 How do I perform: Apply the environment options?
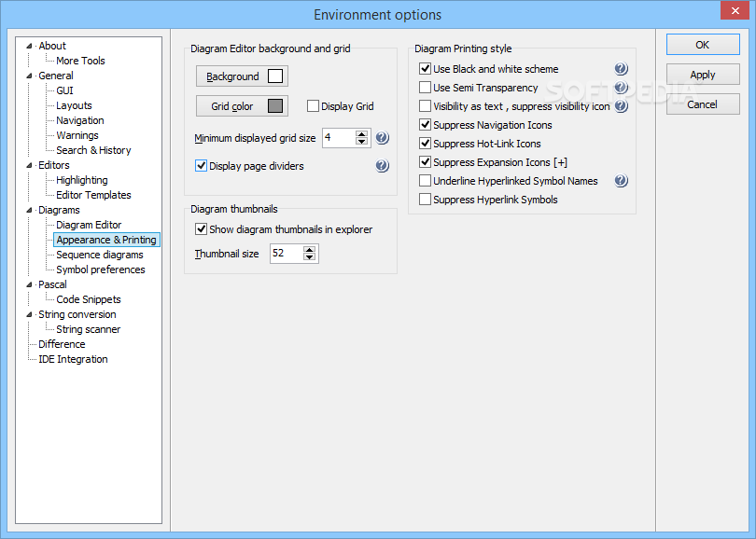click(703, 75)
